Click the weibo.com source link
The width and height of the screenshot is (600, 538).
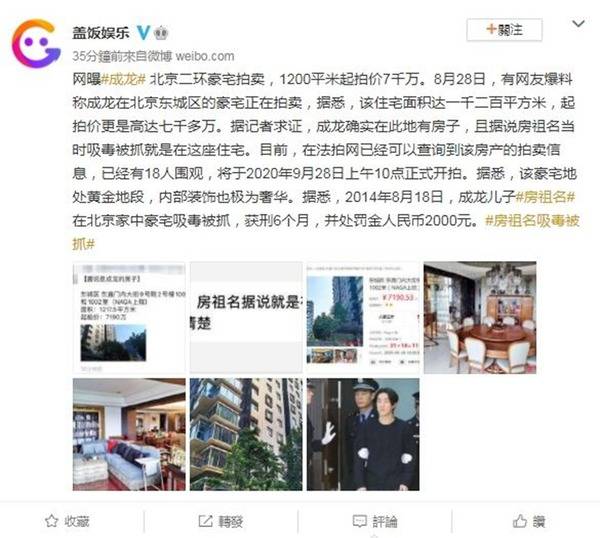205,56
